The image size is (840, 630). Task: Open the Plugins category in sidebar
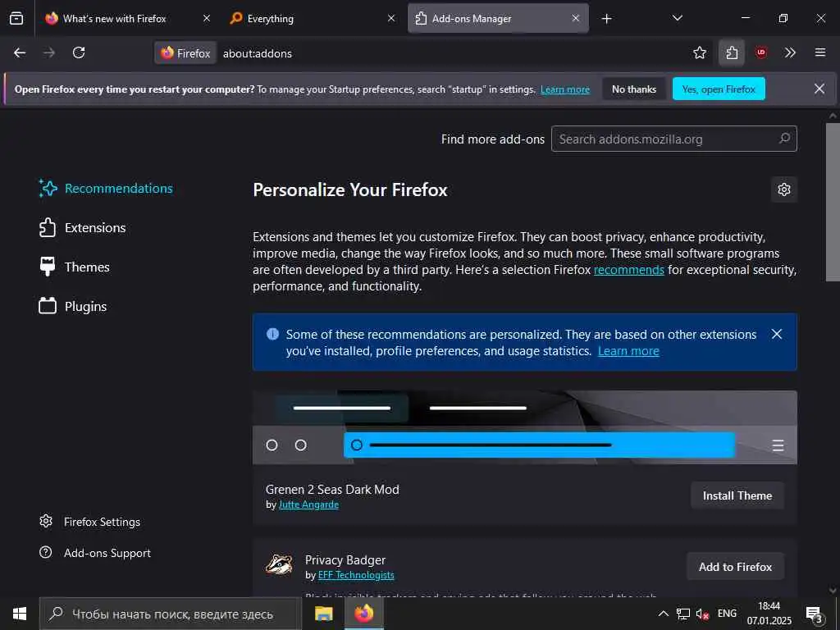(73, 307)
